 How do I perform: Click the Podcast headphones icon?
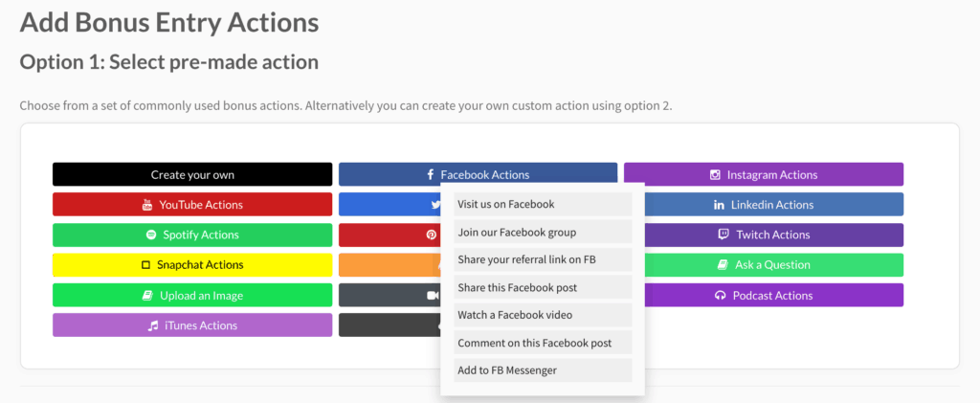click(720, 296)
